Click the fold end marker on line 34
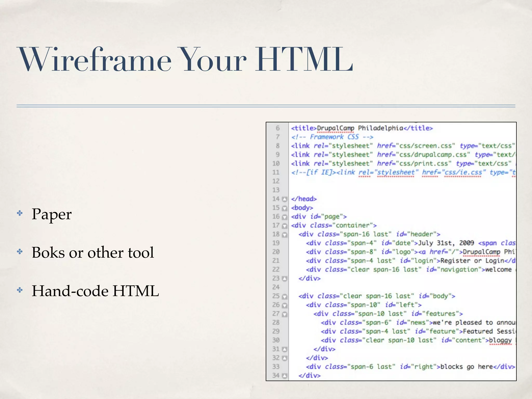 tap(285, 376)
